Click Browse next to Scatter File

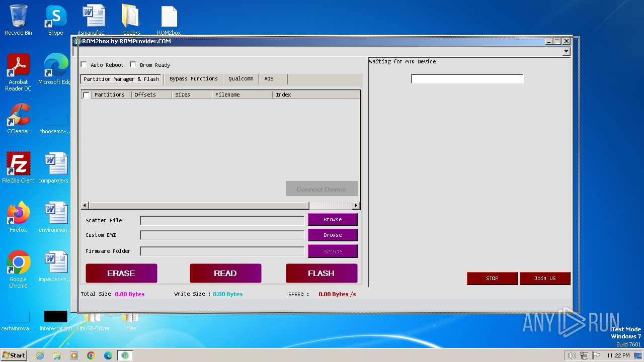click(x=333, y=220)
